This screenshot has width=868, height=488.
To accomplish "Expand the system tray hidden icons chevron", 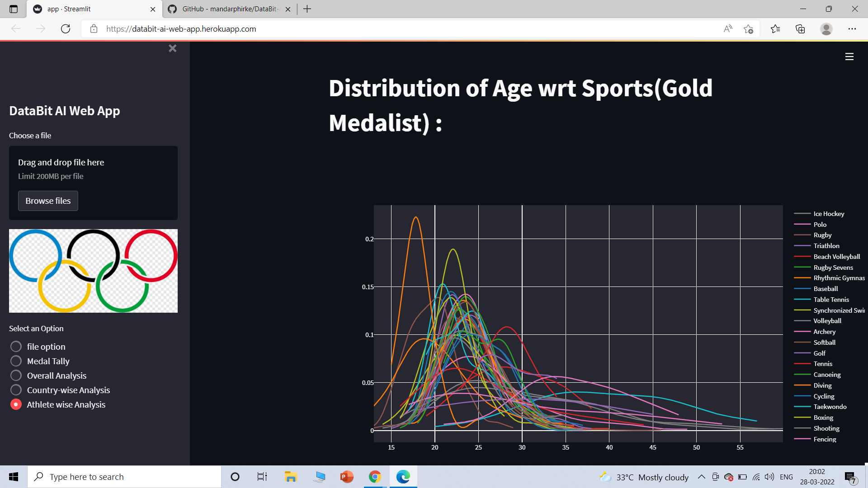I will (x=701, y=477).
